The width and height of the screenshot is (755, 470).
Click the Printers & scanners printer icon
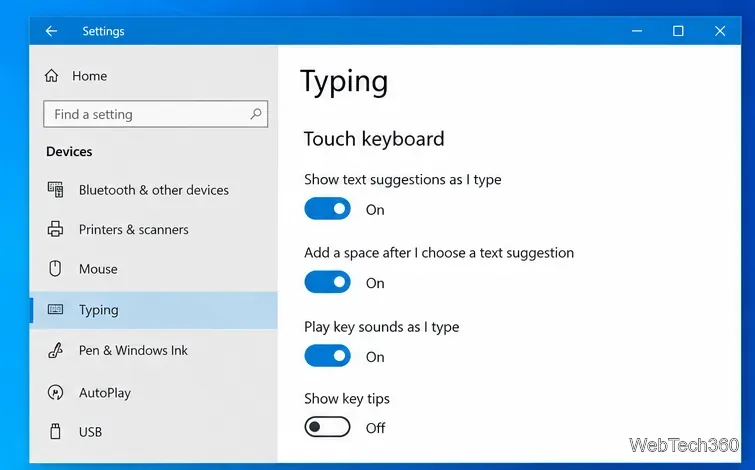tap(55, 229)
